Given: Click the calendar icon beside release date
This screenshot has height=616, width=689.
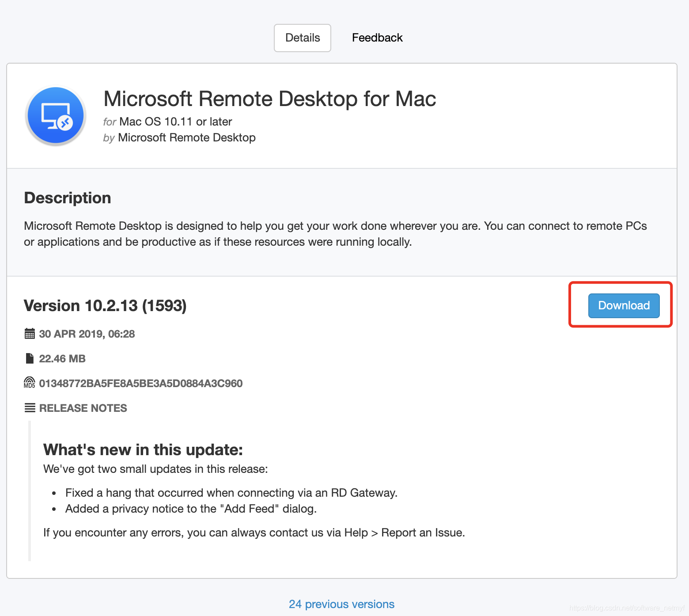Looking at the screenshot, I should 30,334.
